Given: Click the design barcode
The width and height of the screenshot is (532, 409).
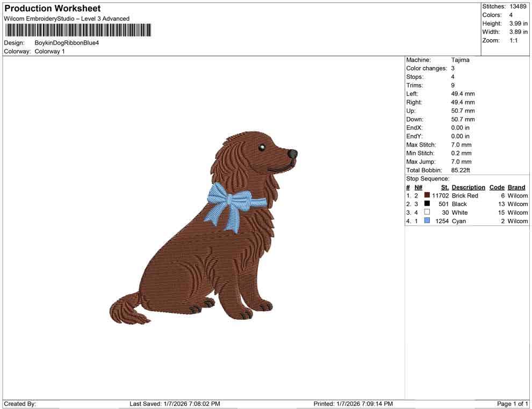Looking at the screenshot, I should click(76, 31).
